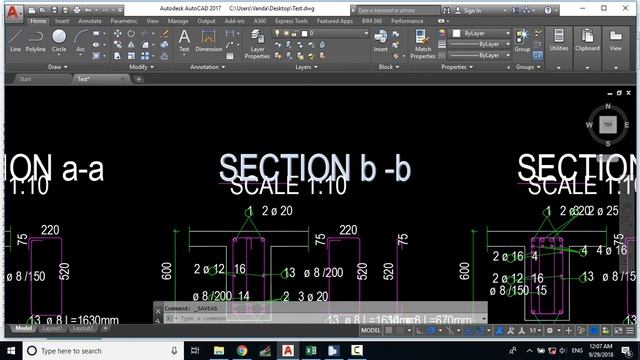Open Excel from the Windows taskbar
This screenshot has height=360, width=640.
point(311,351)
